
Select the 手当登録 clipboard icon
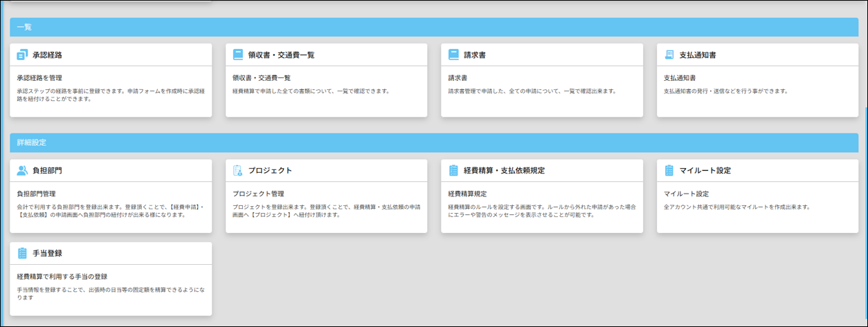click(22, 253)
